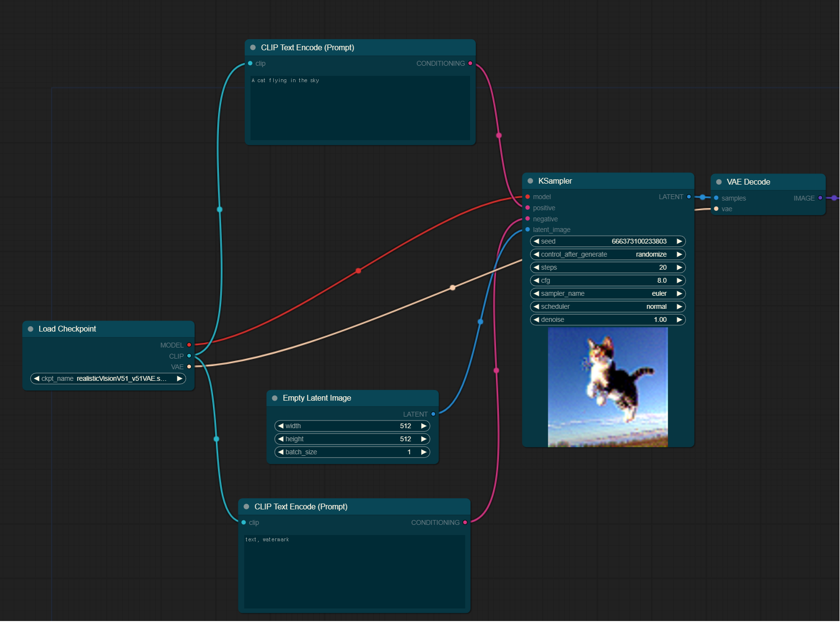
Task: Open the ckpt_name realisticVisionV51 combo box
Action: point(108,378)
